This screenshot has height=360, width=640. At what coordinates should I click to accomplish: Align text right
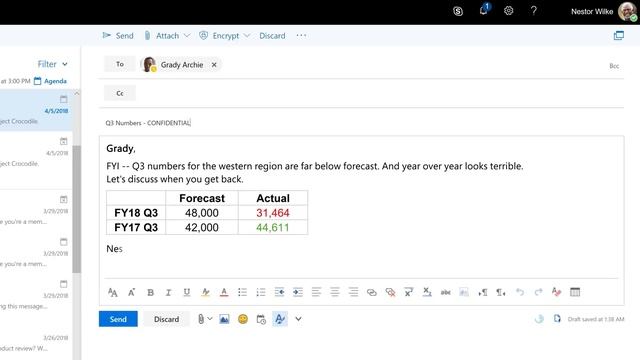[x=353, y=292]
